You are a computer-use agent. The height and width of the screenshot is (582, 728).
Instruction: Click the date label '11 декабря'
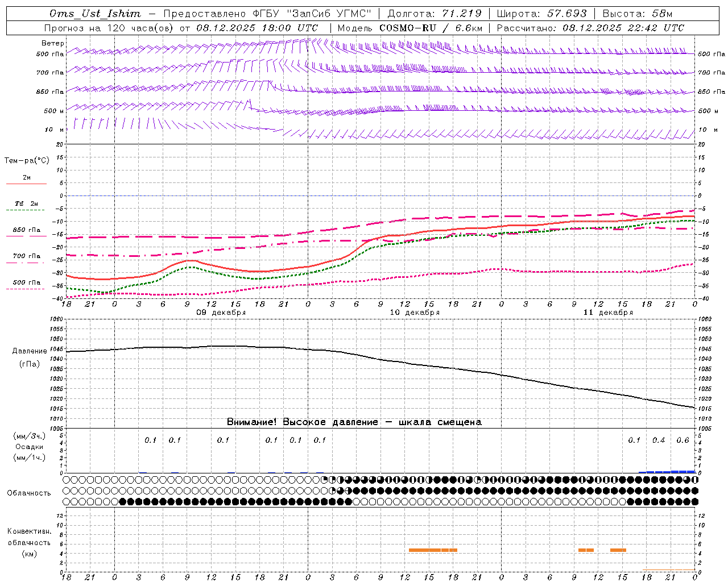tap(608, 313)
